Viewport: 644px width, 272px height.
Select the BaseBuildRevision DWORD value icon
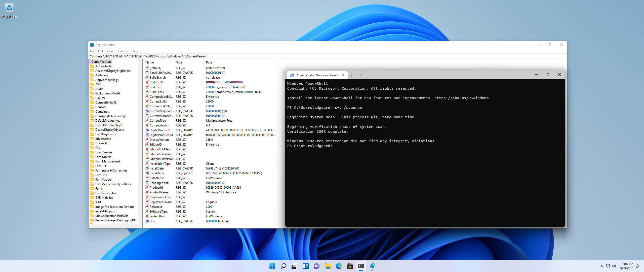tap(147, 73)
